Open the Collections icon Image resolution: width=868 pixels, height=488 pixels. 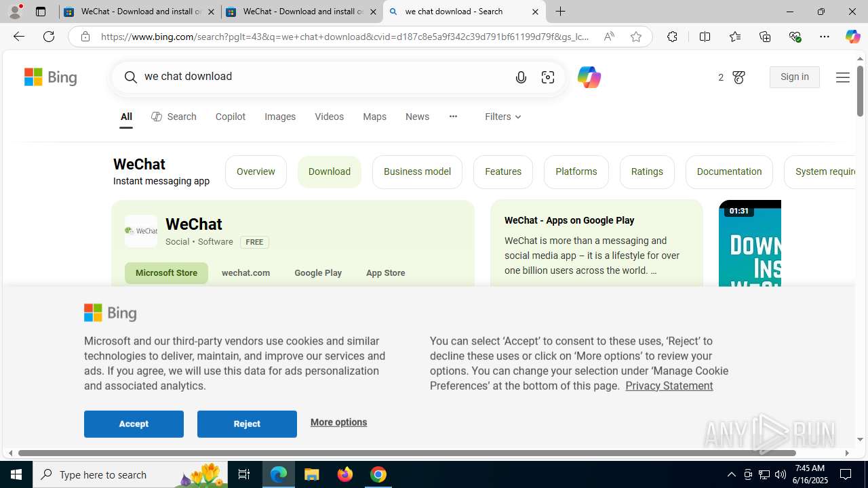pos(765,37)
